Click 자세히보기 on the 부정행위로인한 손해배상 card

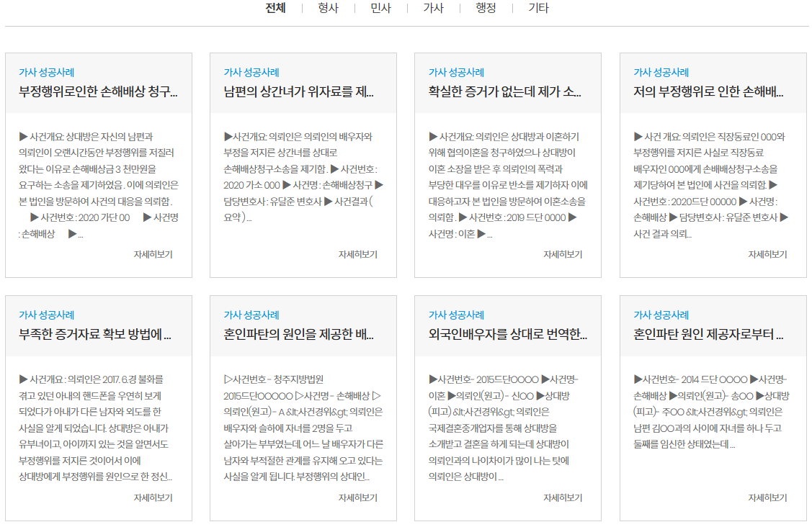pyautogui.click(x=153, y=254)
